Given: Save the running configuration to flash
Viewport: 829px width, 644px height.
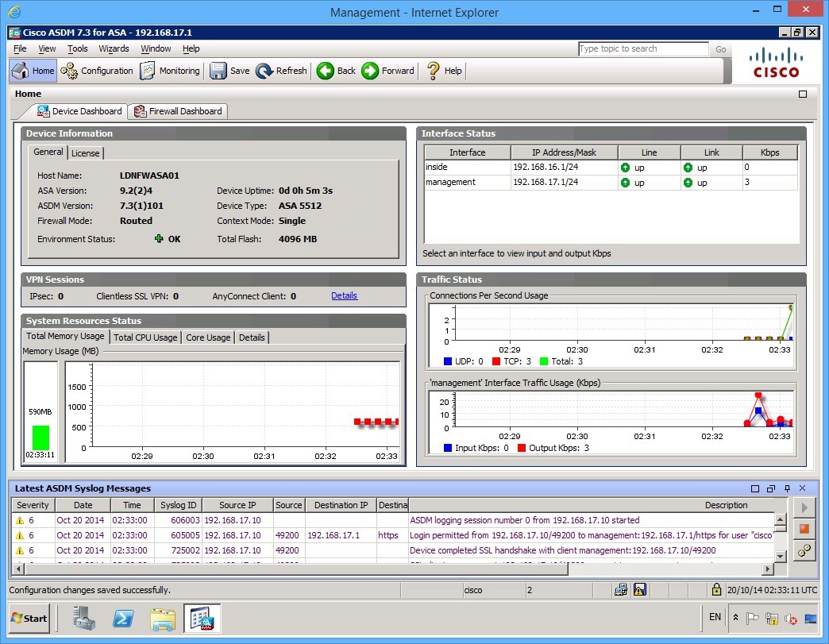Looking at the screenshot, I should tap(229, 71).
